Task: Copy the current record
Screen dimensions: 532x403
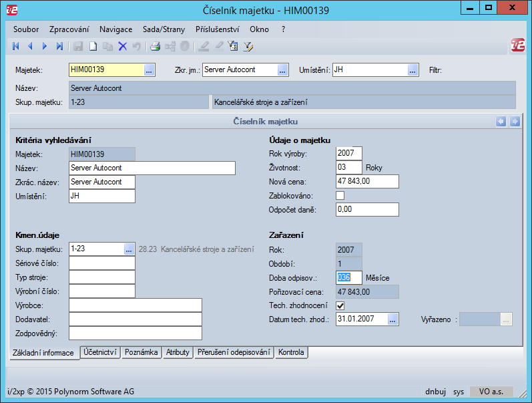Action: click(108, 46)
